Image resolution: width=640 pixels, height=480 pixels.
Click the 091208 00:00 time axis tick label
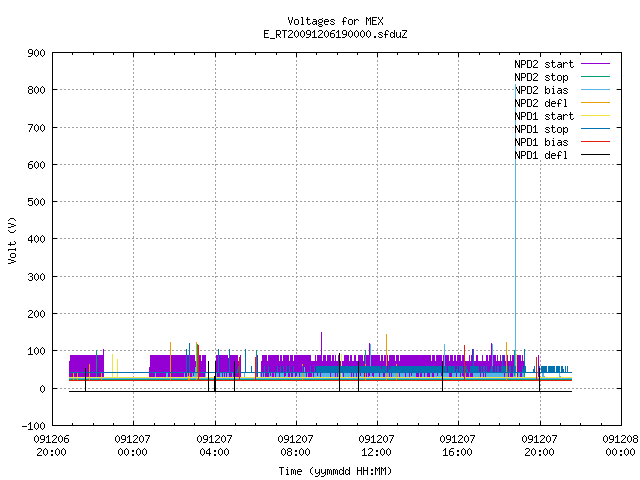[x=620, y=445]
